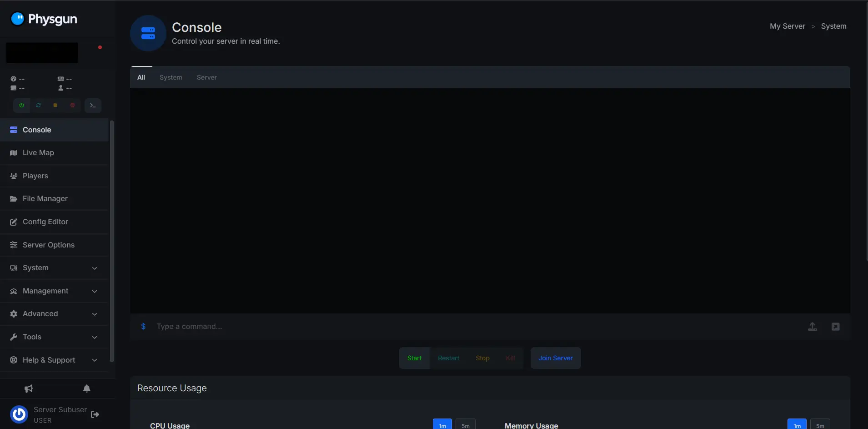Open File Manager from the sidebar
Viewport: 868px width, 429px height.
45,199
